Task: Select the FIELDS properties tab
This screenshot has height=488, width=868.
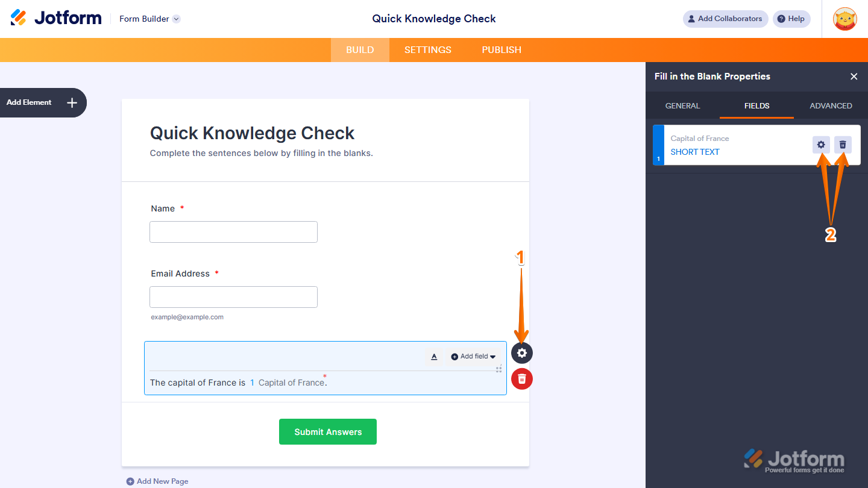Action: click(x=756, y=105)
